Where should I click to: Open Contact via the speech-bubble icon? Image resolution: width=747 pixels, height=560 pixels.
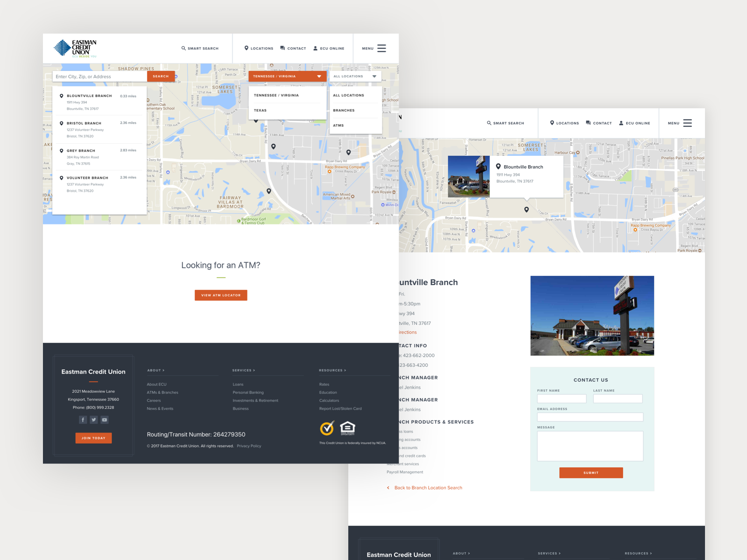click(x=282, y=48)
